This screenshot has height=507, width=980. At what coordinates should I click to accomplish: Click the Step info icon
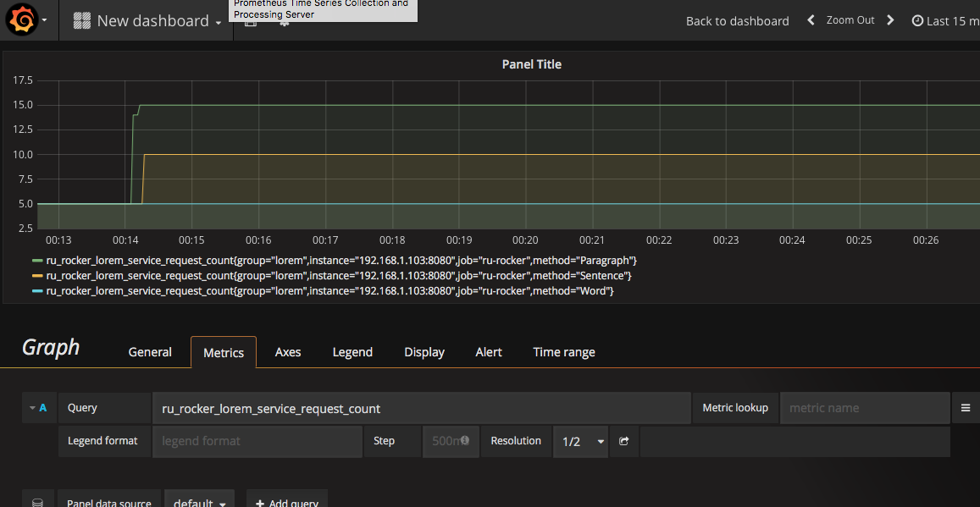(465, 440)
